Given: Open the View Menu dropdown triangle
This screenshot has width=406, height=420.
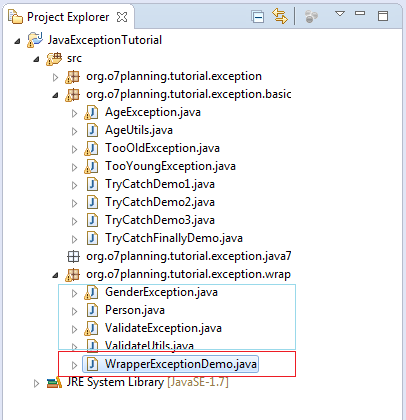Looking at the screenshot, I should point(340,14).
